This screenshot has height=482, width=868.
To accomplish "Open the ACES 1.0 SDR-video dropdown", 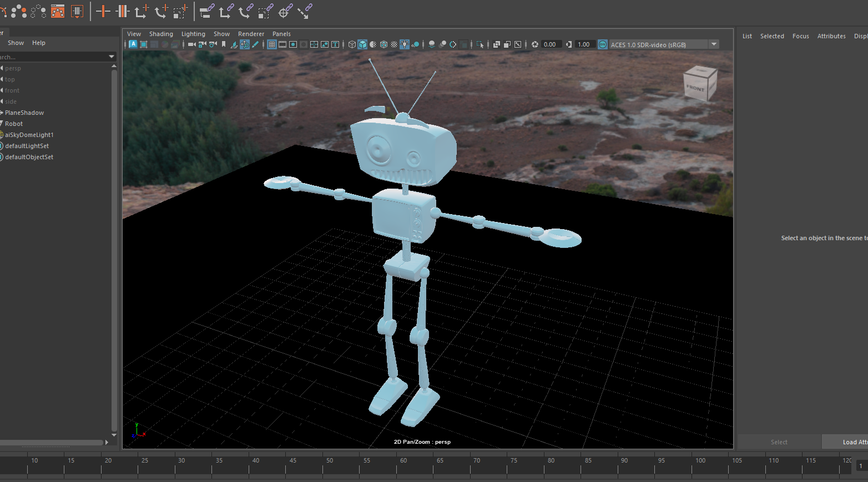I will pyautogui.click(x=714, y=44).
